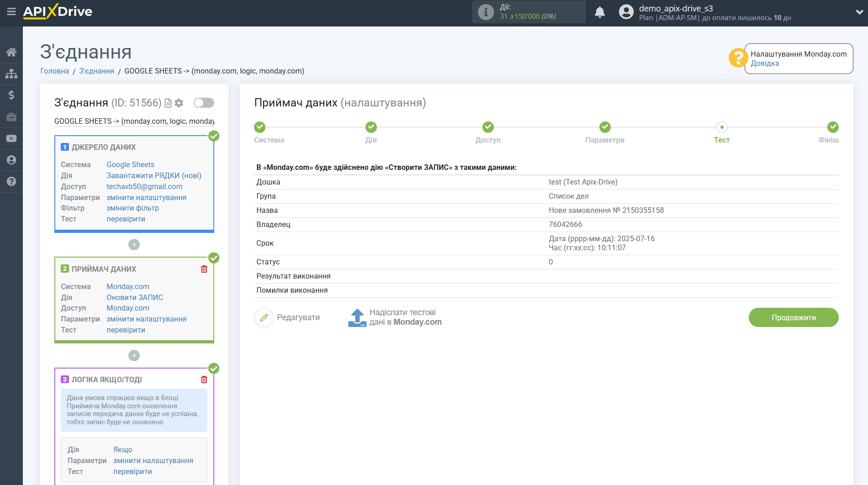
Task: Go to З'єднання breadcrumb
Action: click(97, 71)
